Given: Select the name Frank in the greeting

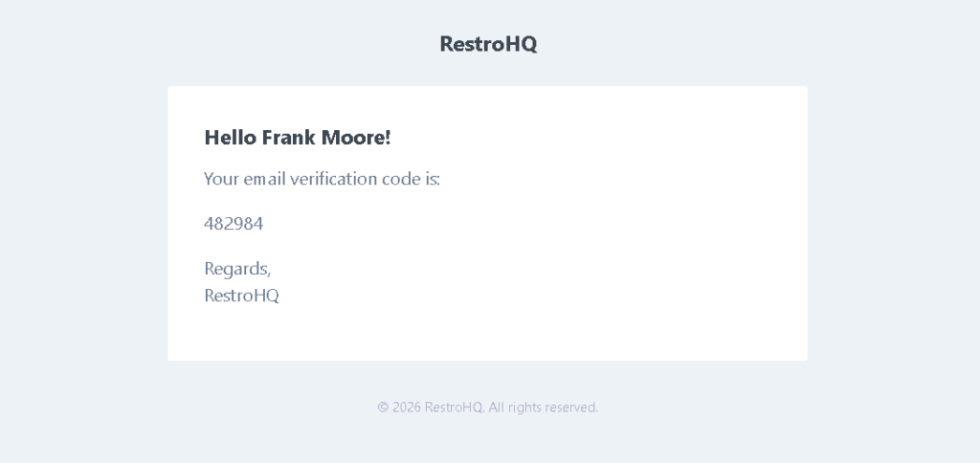Looking at the screenshot, I should [286, 138].
